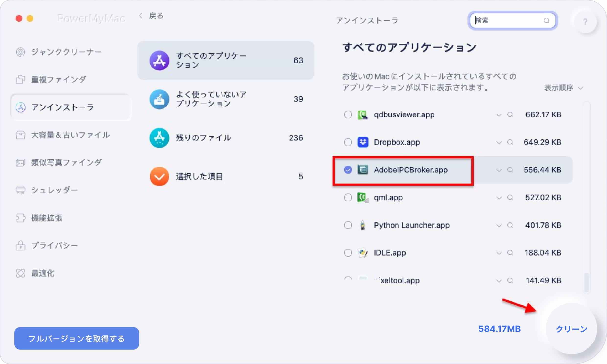Reveal qdbusviewer.app with its magnifier icon
The height and width of the screenshot is (364, 607).
[x=510, y=114]
